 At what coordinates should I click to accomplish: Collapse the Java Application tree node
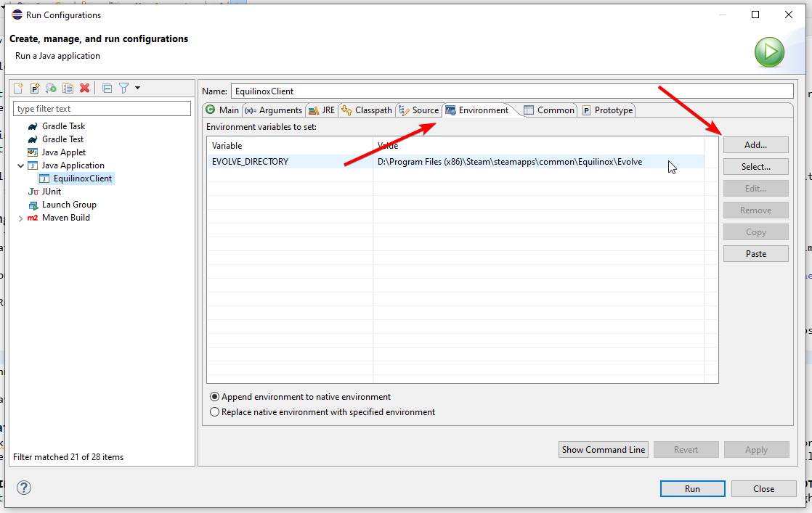pyautogui.click(x=21, y=166)
